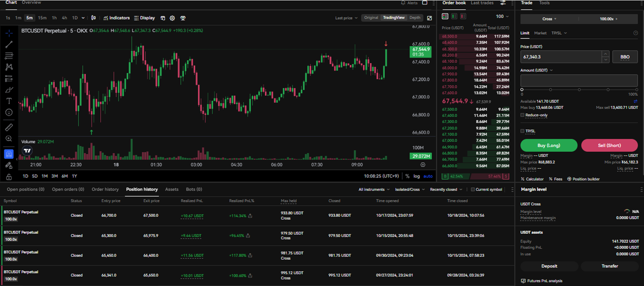The image size is (644, 286).
Task: Click the limit order help icon
Action: tap(636, 33)
